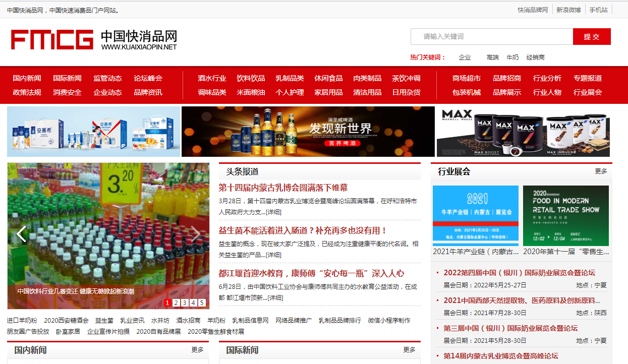628x364 pixels.
Task: Click the FMCG site logo
Action: (x=94, y=39)
